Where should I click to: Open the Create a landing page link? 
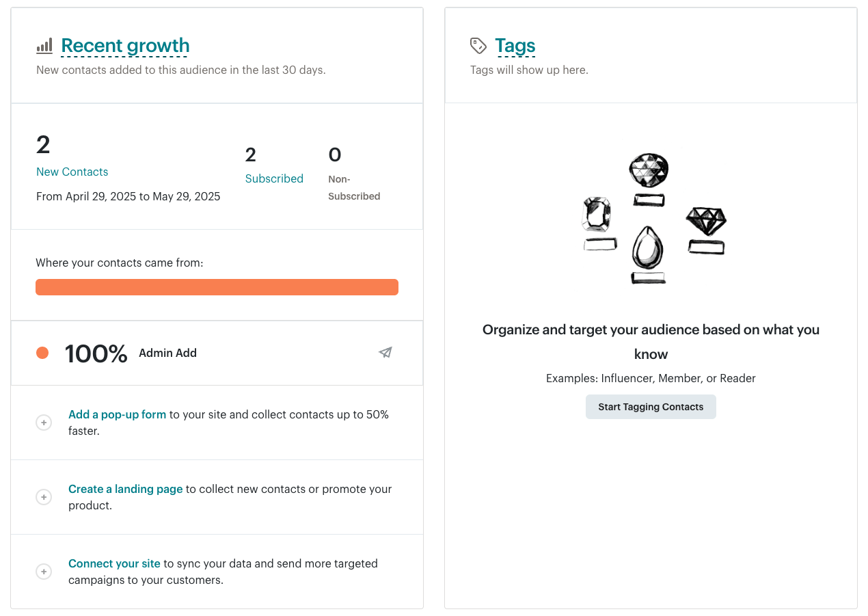click(125, 489)
